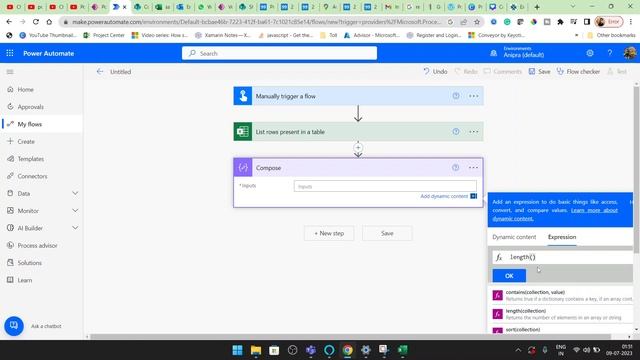Open help for List rows present in a table
This screenshot has height=360, width=640.
pyautogui.click(x=456, y=131)
